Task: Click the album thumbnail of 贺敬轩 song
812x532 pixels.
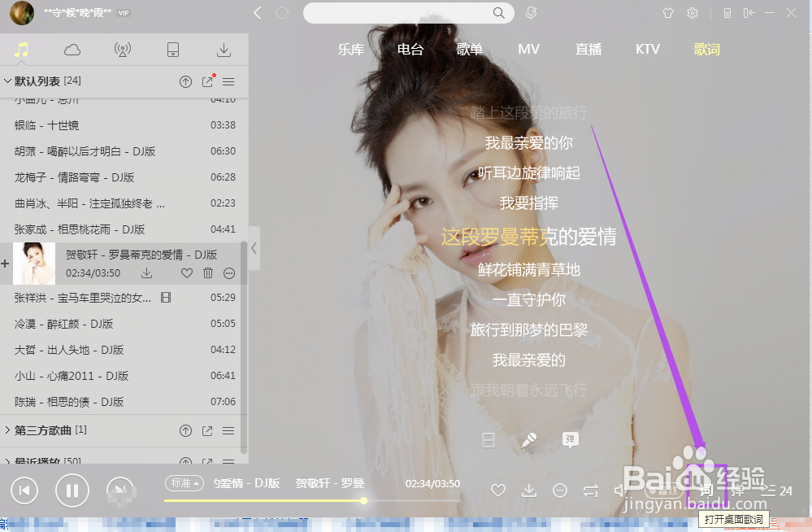Action: click(34, 263)
